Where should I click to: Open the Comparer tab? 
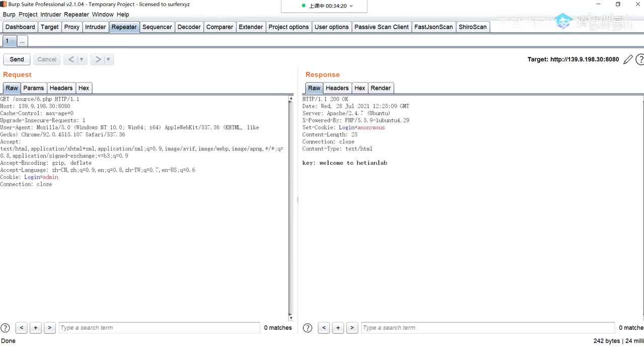point(220,27)
